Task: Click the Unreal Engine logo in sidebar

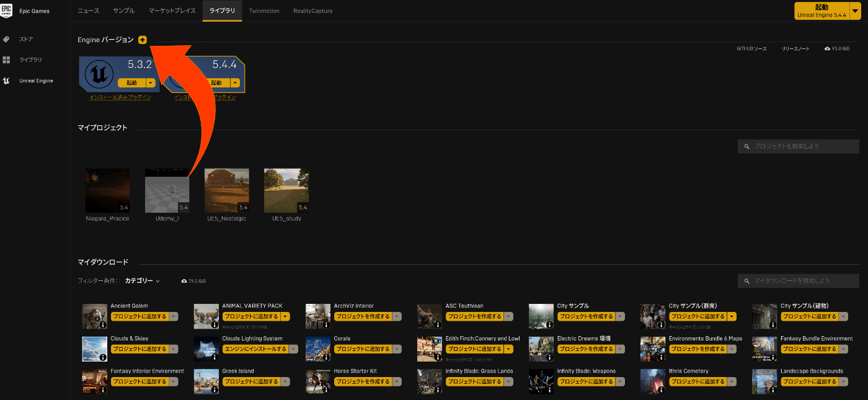Action: tap(6, 81)
